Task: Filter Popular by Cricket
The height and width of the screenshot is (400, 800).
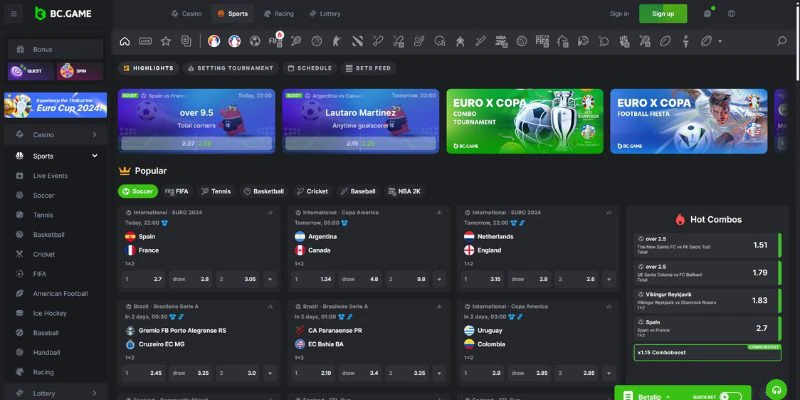Action: click(x=312, y=191)
